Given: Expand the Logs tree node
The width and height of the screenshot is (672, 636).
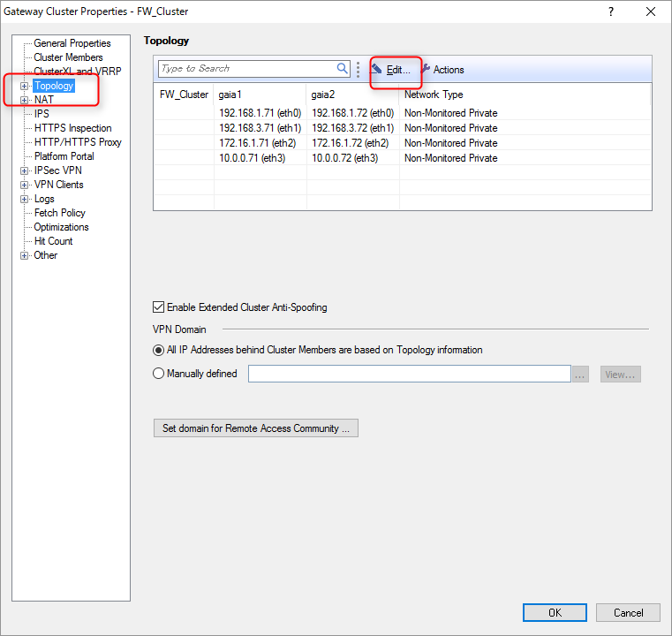Looking at the screenshot, I should (25, 200).
